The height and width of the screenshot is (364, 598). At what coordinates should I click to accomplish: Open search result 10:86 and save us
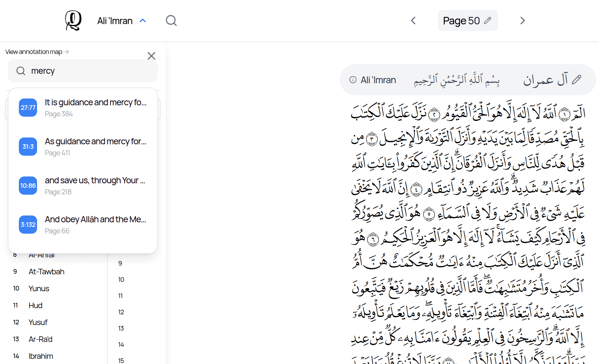(83, 186)
